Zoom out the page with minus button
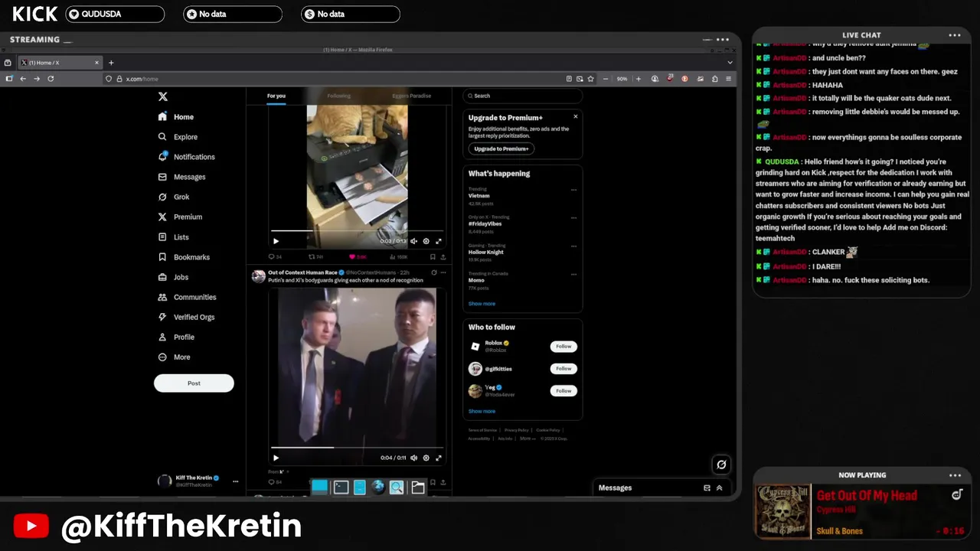The image size is (980, 551). point(606,79)
